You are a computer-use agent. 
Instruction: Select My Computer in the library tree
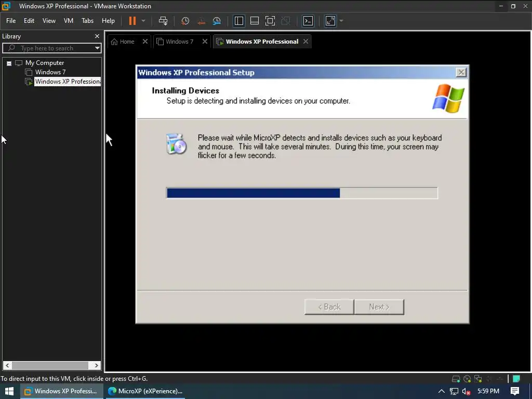point(45,63)
